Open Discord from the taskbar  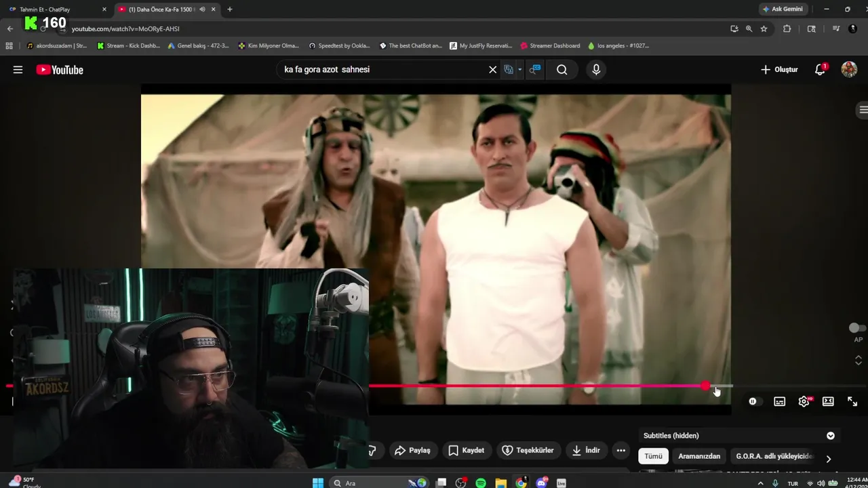point(541,483)
